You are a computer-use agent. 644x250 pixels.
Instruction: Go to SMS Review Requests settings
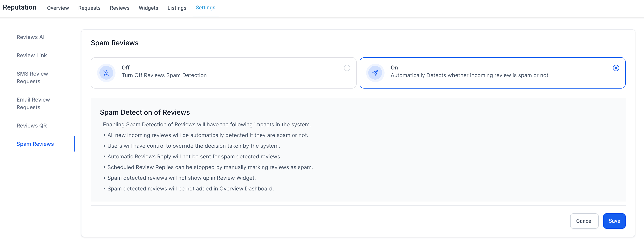pos(32,78)
